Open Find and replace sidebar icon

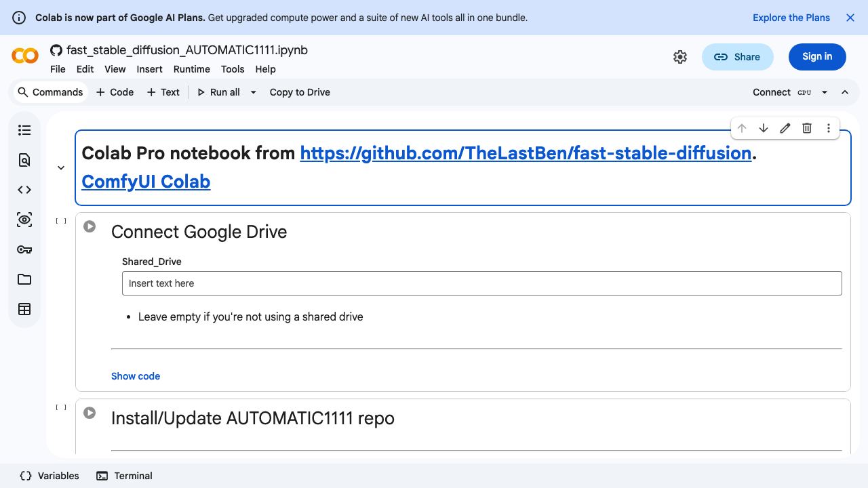(x=24, y=160)
